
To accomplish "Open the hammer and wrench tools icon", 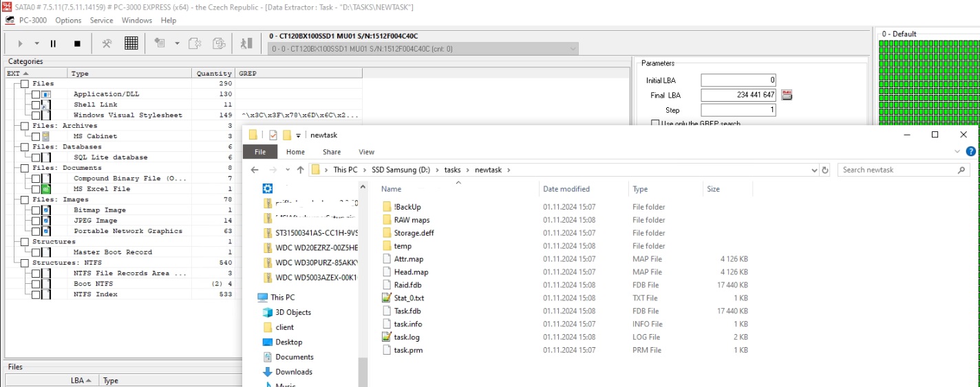I will click(x=107, y=43).
